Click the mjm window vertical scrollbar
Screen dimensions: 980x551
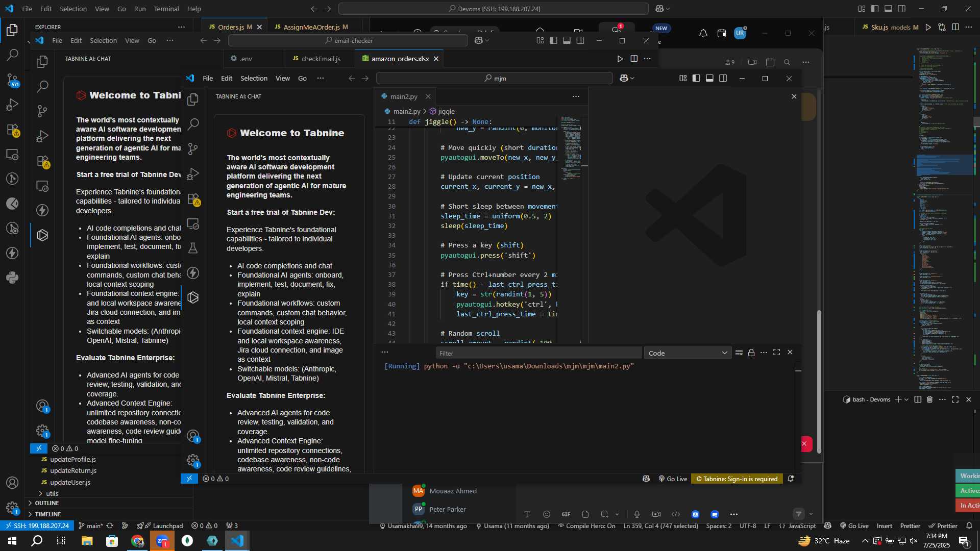[819, 382]
